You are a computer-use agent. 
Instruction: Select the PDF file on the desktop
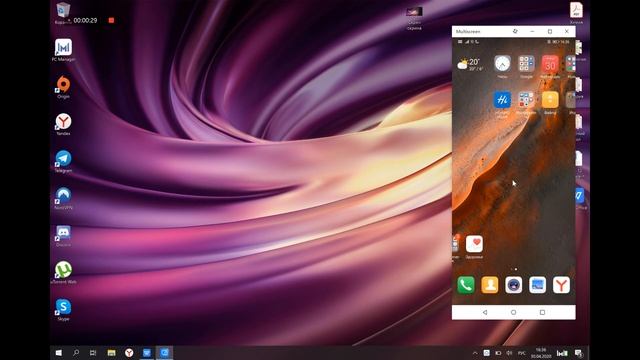coord(576,13)
